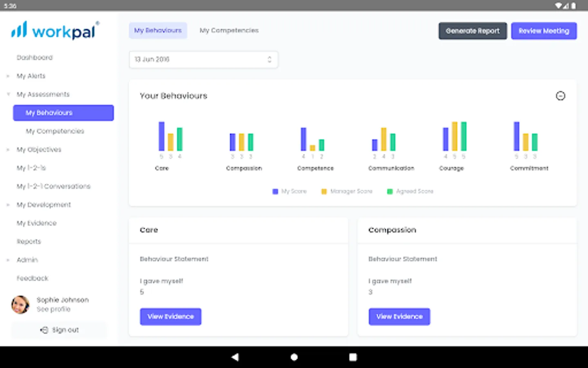Tap the Android home circle icon

[x=294, y=357]
